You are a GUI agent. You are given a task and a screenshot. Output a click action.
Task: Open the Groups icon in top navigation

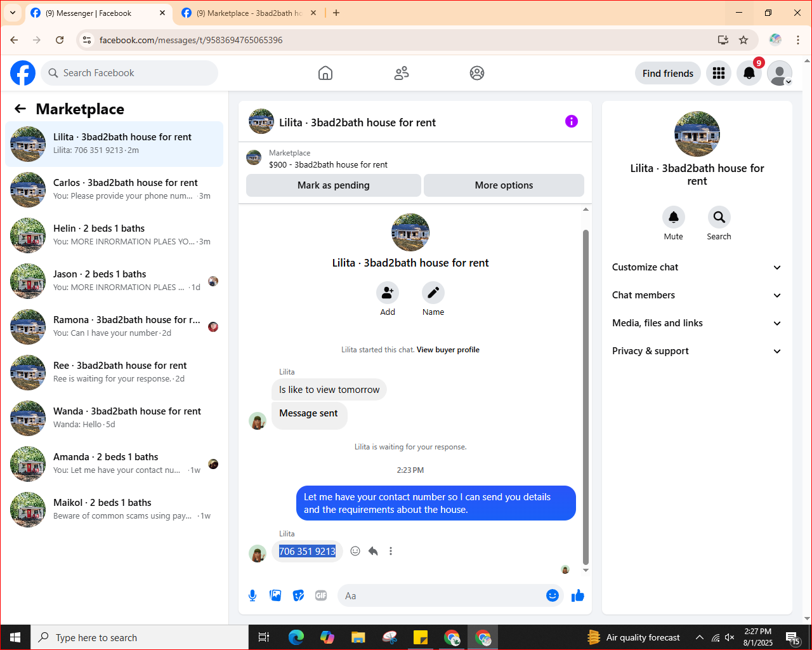pyautogui.click(x=477, y=73)
